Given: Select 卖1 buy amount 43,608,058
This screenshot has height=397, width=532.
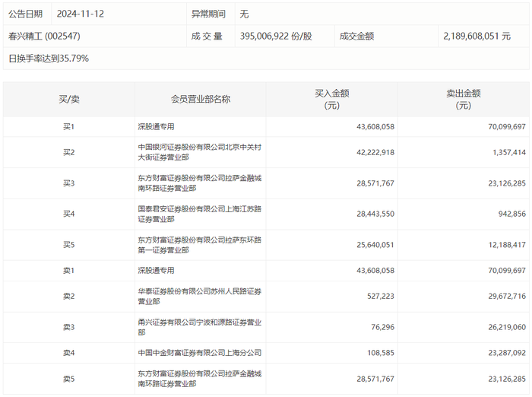Looking at the screenshot, I should tap(375, 271).
